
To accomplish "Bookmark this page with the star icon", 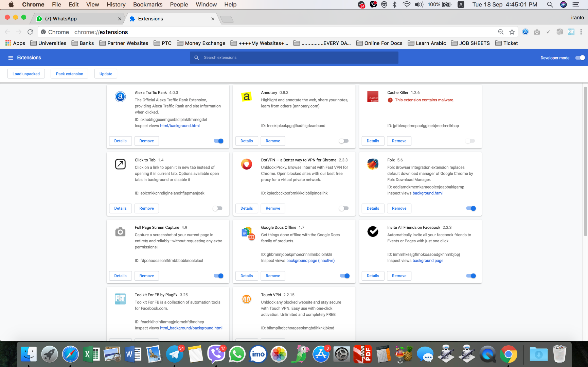I will (512, 32).
